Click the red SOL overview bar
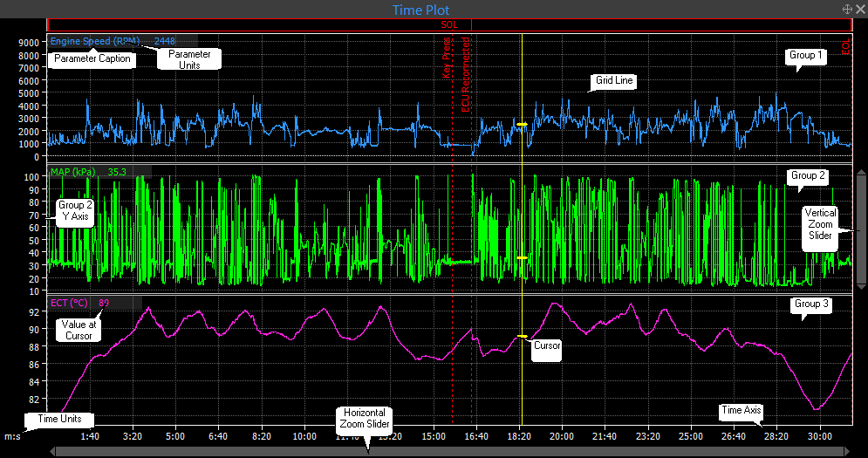This screenshot has width=868, height=458. pos(449,25)
